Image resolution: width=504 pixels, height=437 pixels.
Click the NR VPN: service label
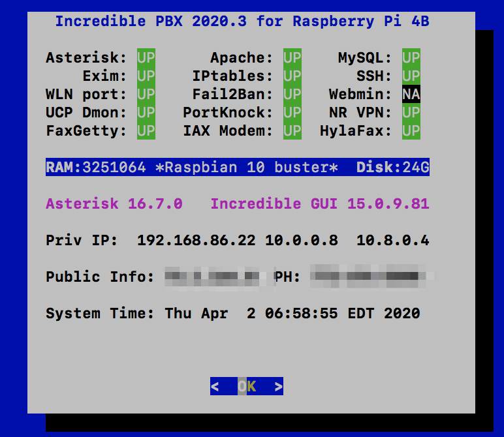[x=360, y=113]
